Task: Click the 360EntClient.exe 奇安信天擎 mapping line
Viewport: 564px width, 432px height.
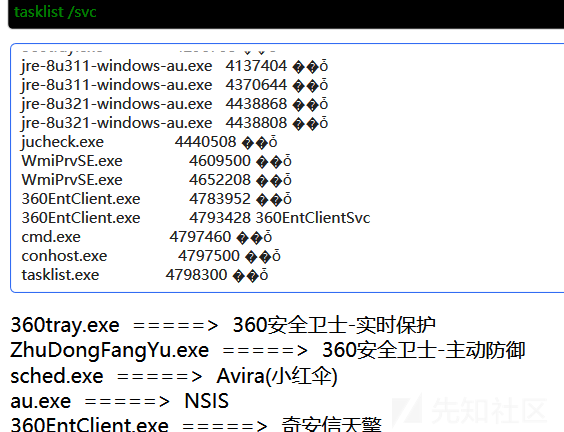Action: [196, 424]
